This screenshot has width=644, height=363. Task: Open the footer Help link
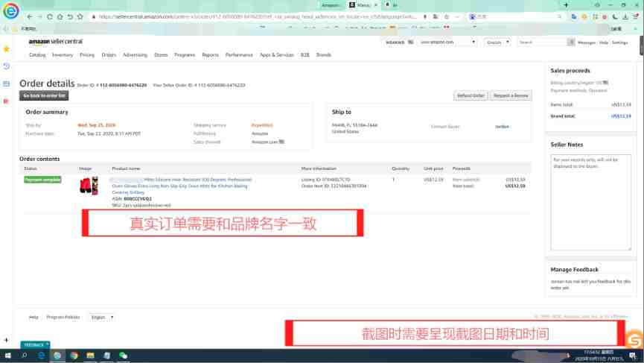pyautogui.click(x=34, y=317)
